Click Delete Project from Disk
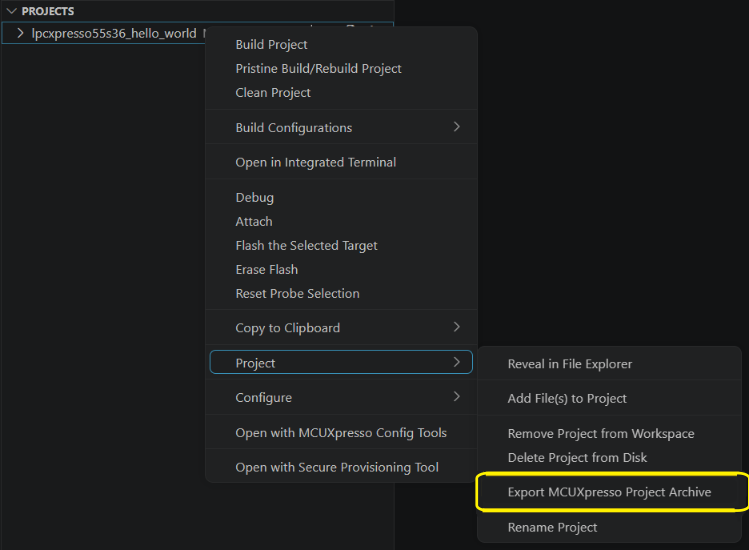This screenshot has width=749, height=550. point(610,457)
